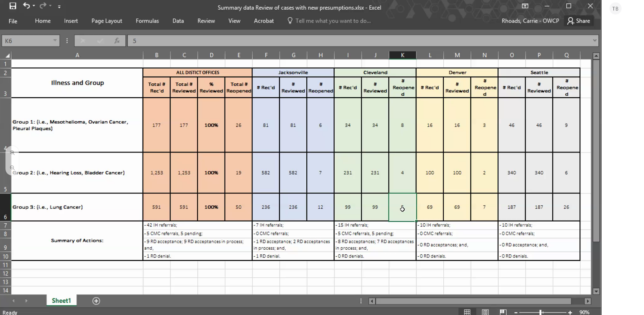Open the Acrobat ribbon tab
The height and width of the screenshot is (315, 644).
pyautogui.click(x=264, y=21)
